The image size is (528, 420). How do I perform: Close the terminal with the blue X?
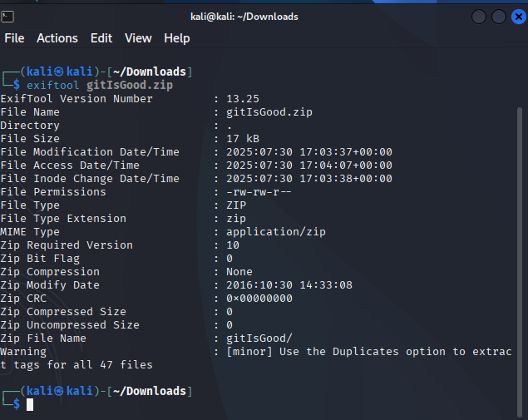click(x=519, y=17)
